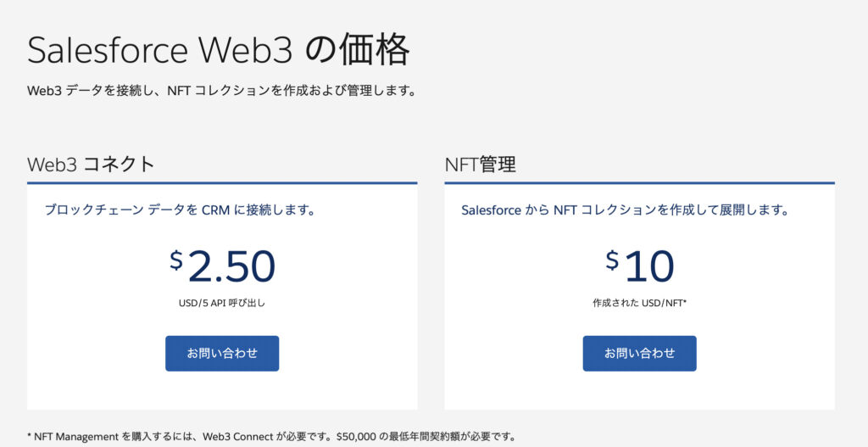Click お問い合わせ button in NFT管理 card

click(639, 353)
